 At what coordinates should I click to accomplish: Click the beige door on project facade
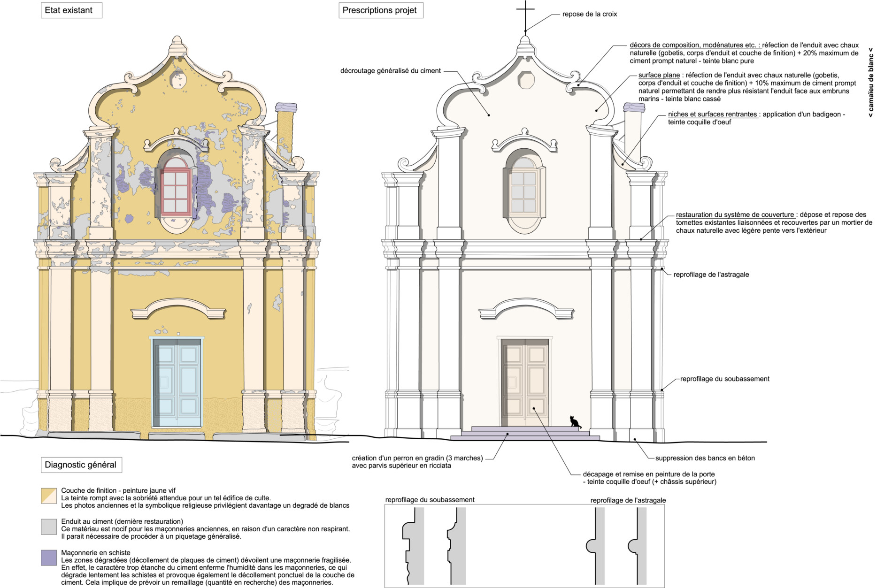524,382
